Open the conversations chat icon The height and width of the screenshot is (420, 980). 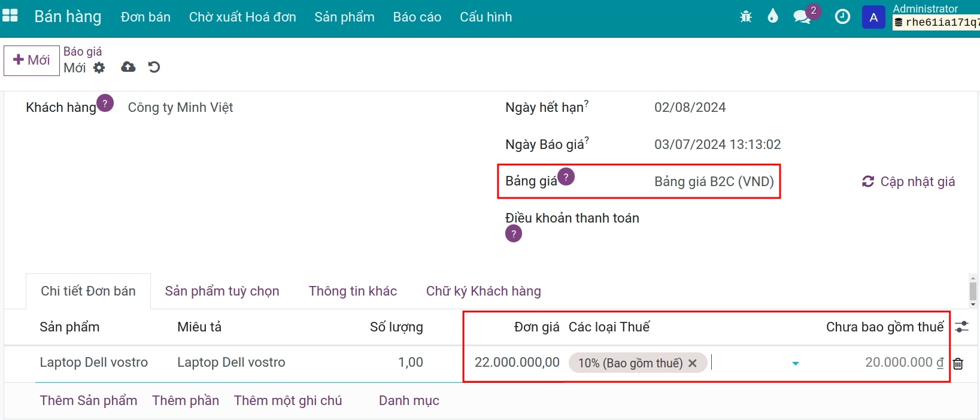(802, 17)
